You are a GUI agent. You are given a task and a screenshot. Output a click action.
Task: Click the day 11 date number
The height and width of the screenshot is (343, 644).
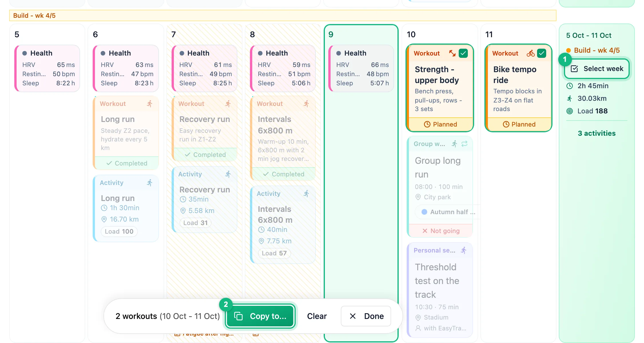[x=489, y=35]
